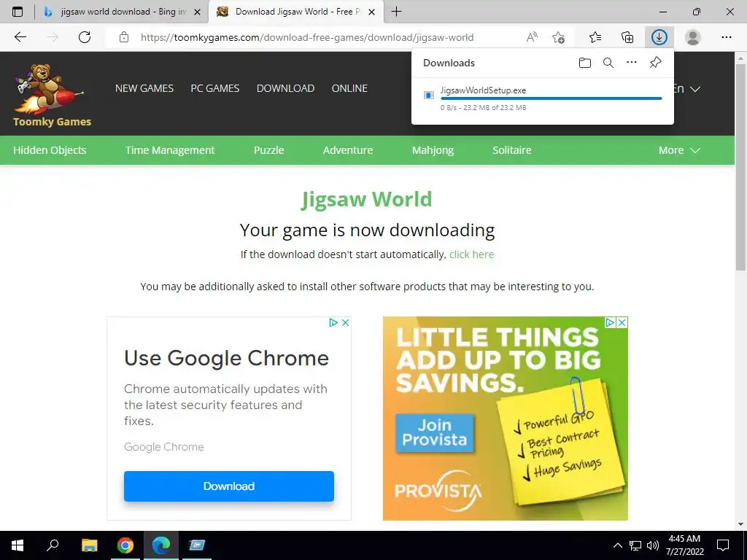Open the Favorites list icon
Screen dimensions: 747x560
595,37
